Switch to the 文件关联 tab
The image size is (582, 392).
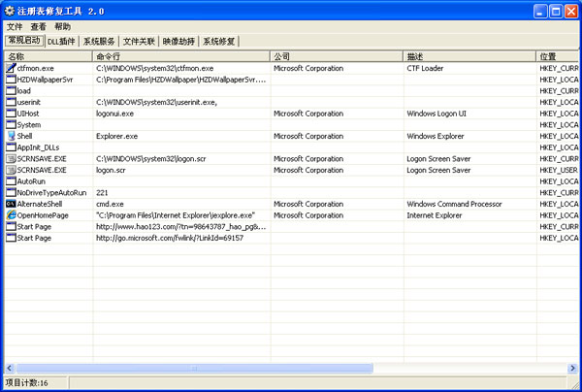click(139, 41)
